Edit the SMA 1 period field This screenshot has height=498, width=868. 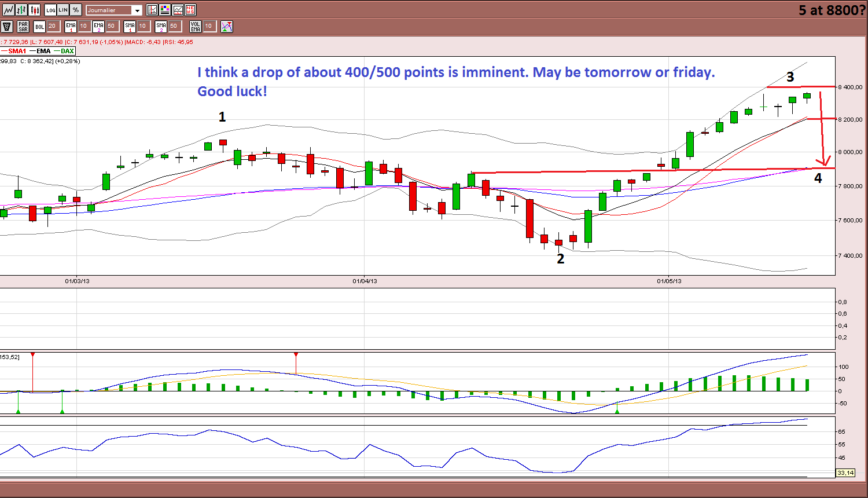[144, 26]
